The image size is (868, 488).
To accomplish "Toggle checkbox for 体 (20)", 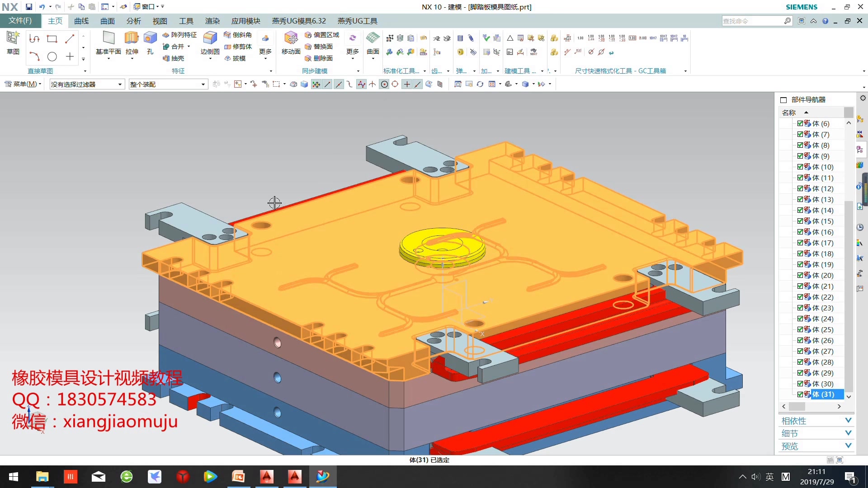I will point(800,275).
